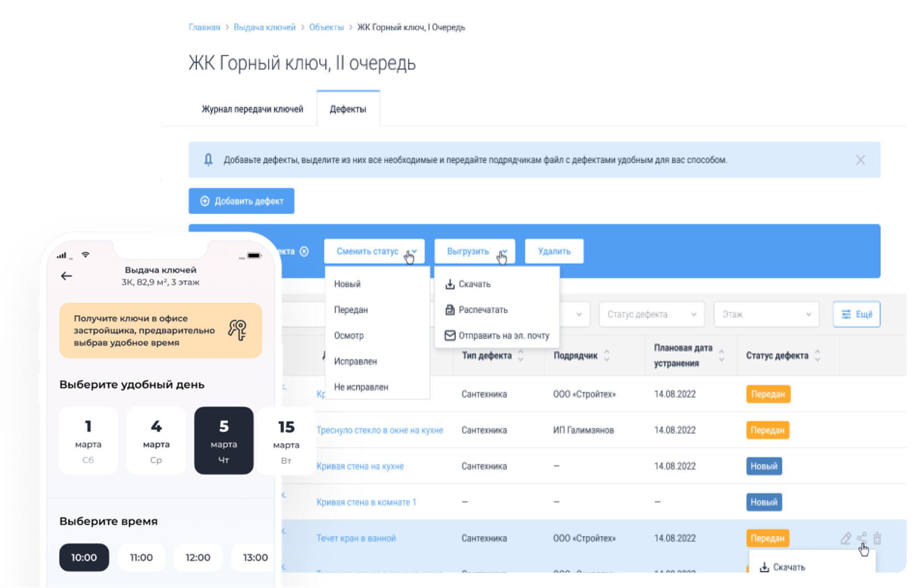Share the Течет кран в ванной row
Image resolution: width=920 pixels, height=588 pixels.
point(862,538)
